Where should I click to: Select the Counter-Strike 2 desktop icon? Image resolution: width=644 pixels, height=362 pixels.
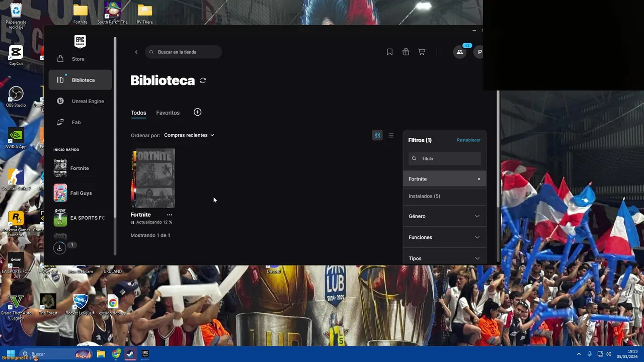[x=16, y=180]
